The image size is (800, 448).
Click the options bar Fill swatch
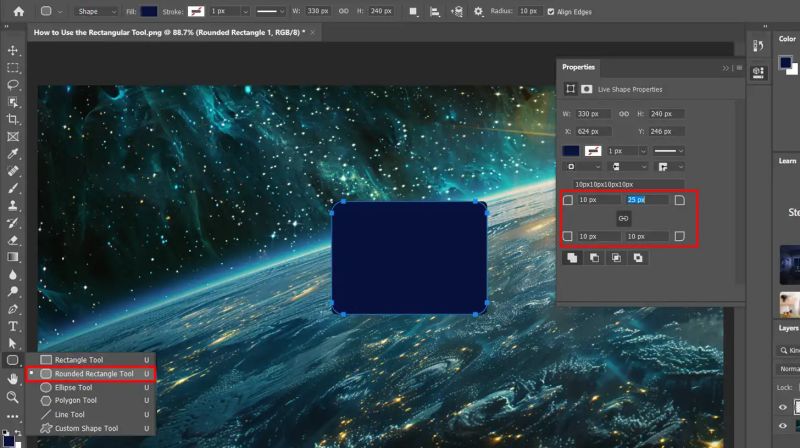[148, 11]
